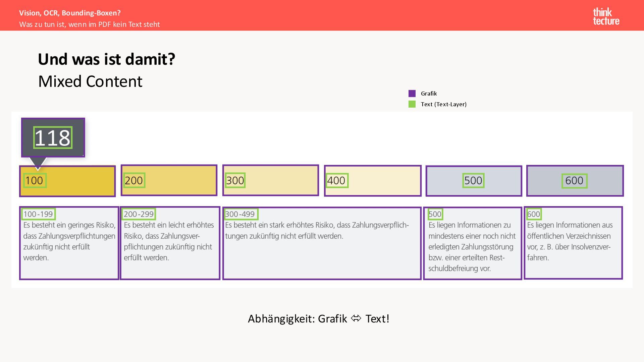The height and width of the screenshot is (362, 644).
Task: Click the 'Und was ist damit?' heading
Action: click(106, 59)
